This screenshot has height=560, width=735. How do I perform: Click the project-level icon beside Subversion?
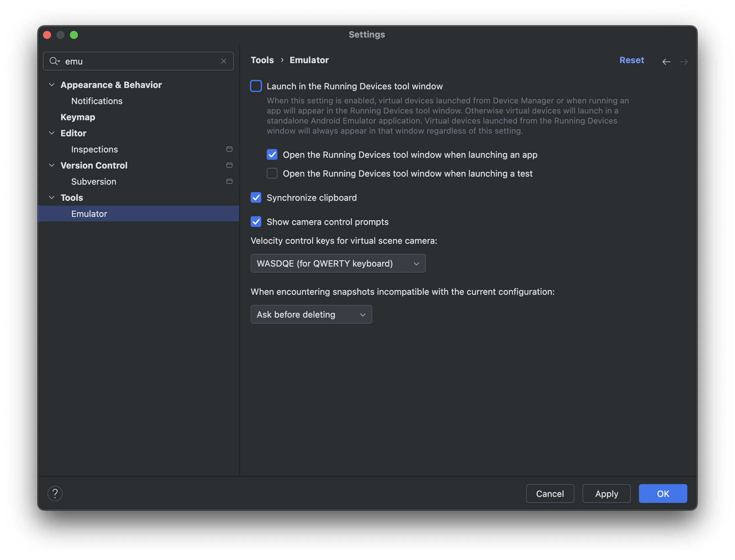229,181
